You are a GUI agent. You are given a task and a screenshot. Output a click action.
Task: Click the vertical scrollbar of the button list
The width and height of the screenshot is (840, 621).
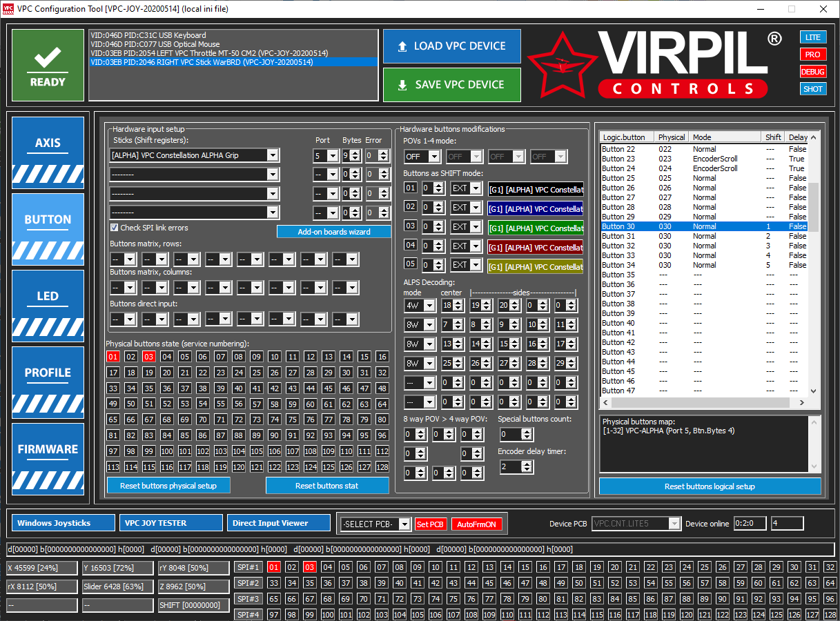point(813,264)
